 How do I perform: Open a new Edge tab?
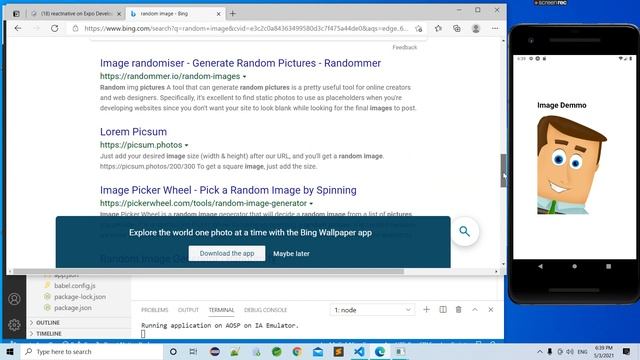(233, 13)
